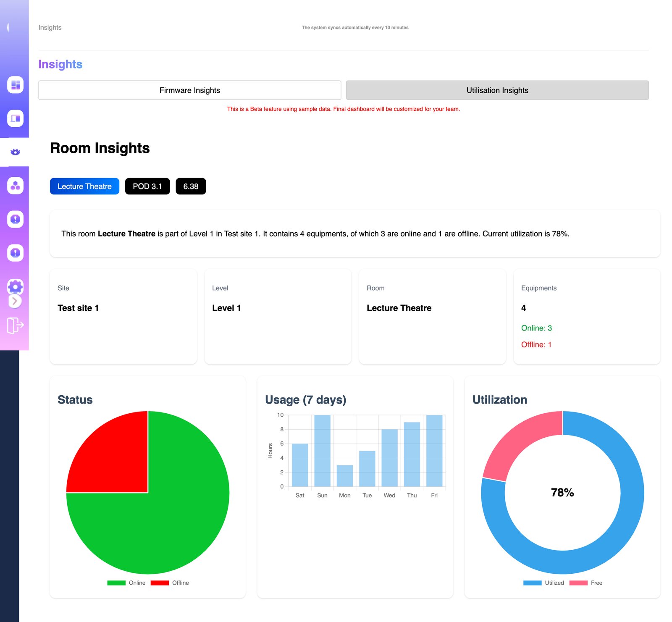The image size is (672, 622).
Task: Click the Lecture Theatre room button
Action: 84,186
